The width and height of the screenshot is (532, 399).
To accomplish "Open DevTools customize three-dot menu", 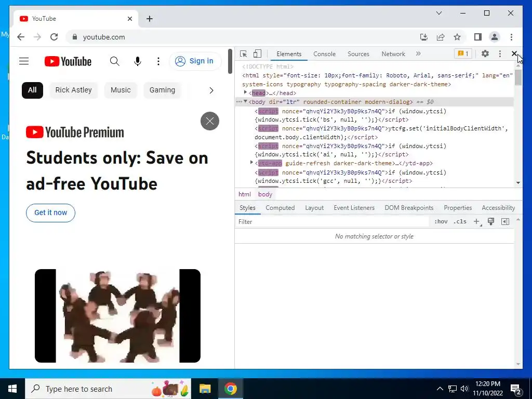I will [500, 54].
